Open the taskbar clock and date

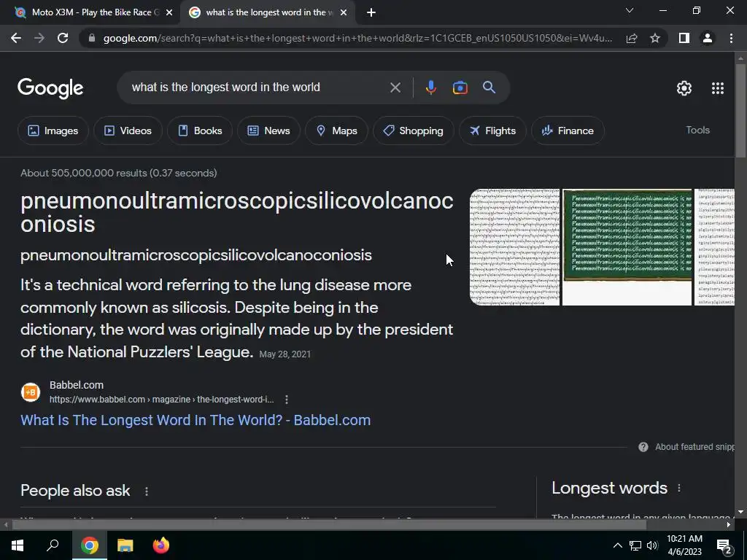tap(684, 545)
